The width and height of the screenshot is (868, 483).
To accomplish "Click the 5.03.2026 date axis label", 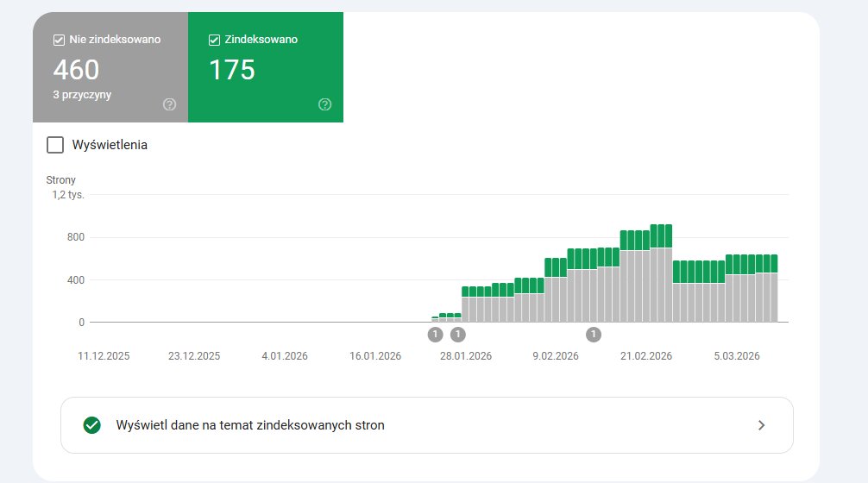I will [x=736, y=356].
